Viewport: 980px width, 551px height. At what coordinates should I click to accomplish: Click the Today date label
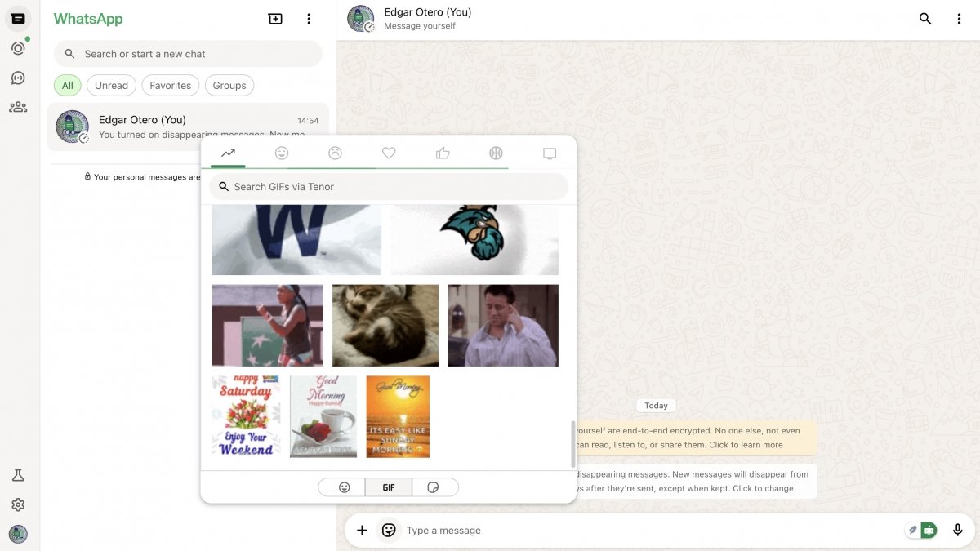656,406
